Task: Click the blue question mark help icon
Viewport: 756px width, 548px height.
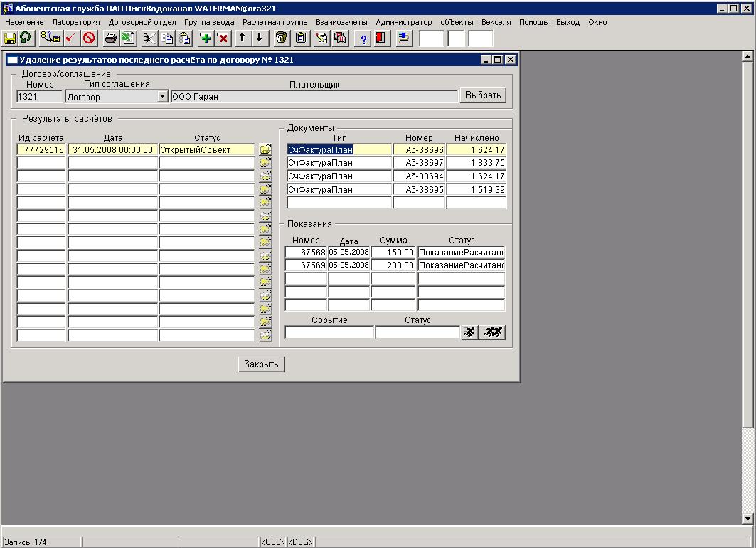Action: 363,38
